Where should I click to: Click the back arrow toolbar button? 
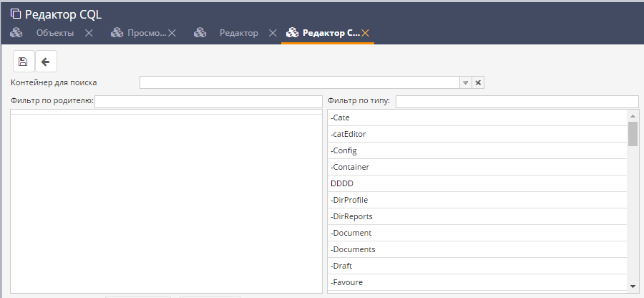pos(45,62)
